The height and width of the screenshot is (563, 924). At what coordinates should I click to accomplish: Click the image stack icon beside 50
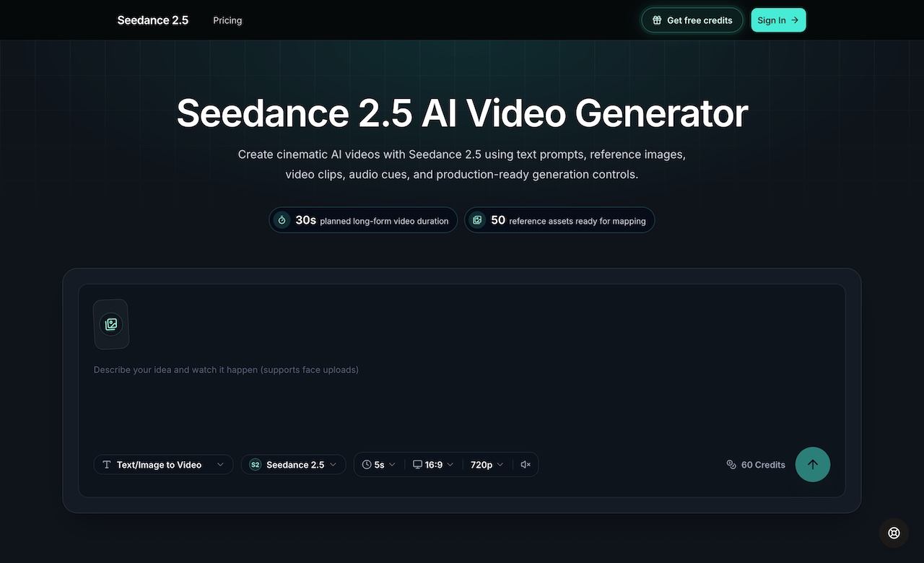(477, 220)
